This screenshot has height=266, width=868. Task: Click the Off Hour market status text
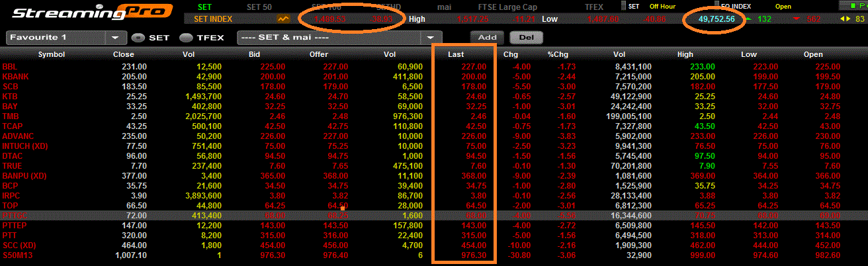(x=662, y=7)
